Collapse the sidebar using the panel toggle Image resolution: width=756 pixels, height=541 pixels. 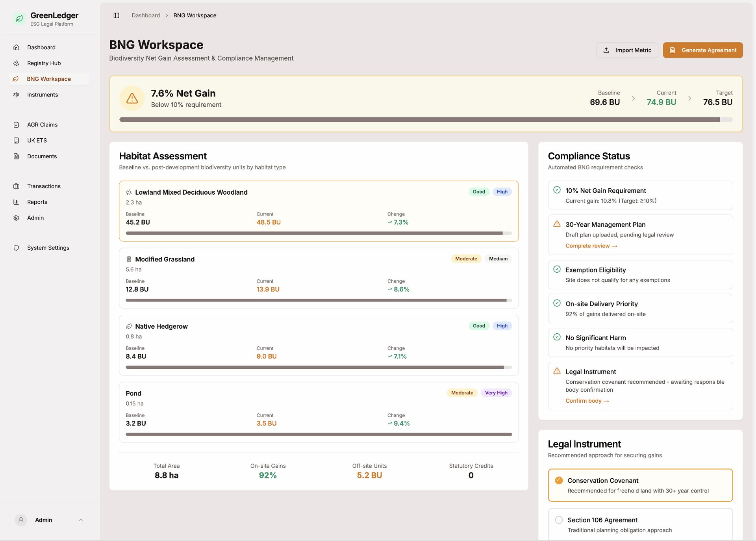point(116,15)
